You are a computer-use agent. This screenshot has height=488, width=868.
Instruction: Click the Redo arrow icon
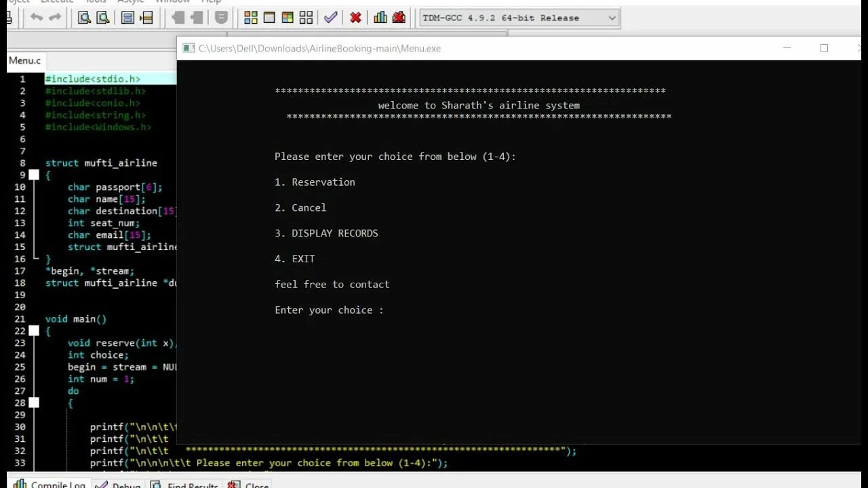(x=55, y=18)
